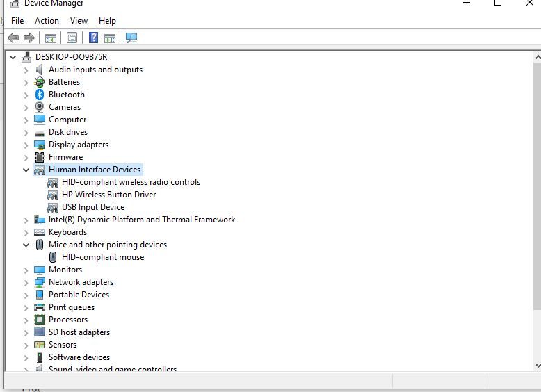Select HP Wireless Button Driver

coord(108,195)
